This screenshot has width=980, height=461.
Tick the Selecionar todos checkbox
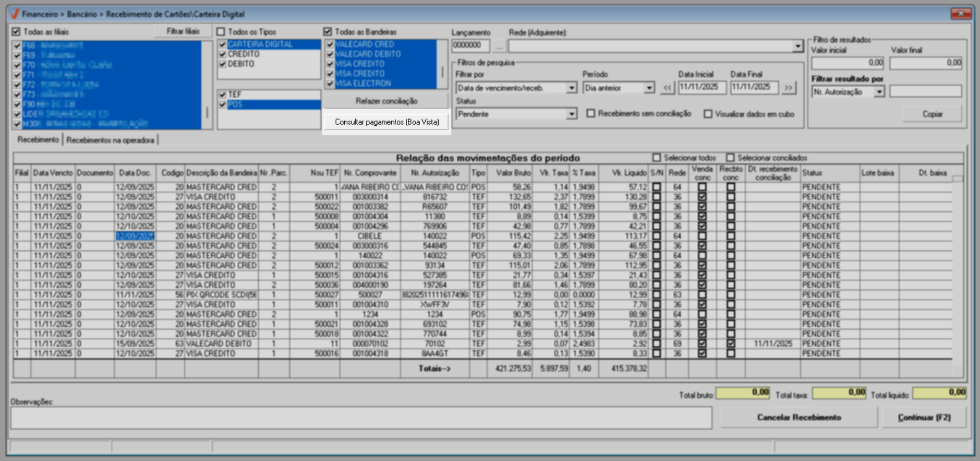[x=657, y=158]
